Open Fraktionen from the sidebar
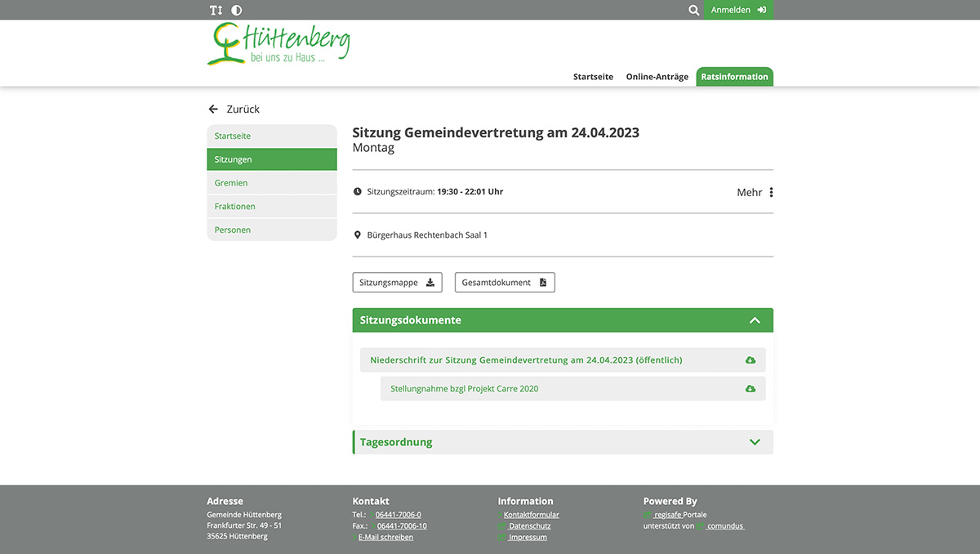Viewport: 980px width, 554px height. (x=234, y=206)
